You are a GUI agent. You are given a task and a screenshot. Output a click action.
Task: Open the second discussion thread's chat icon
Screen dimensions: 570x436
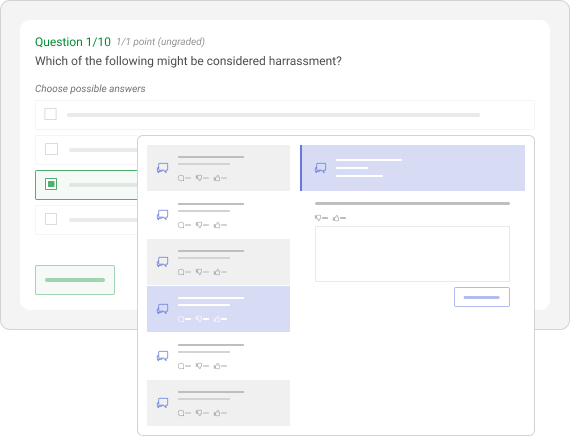(162, 215)
